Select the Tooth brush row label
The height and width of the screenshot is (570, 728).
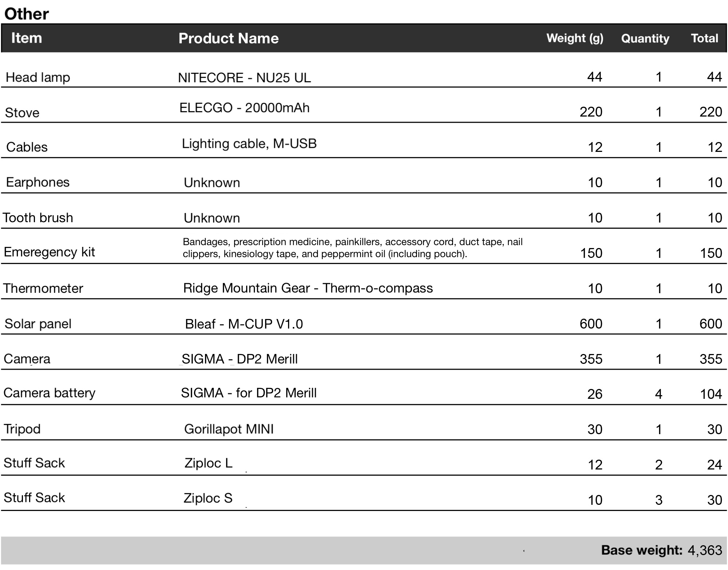click(x=38, y=217)
